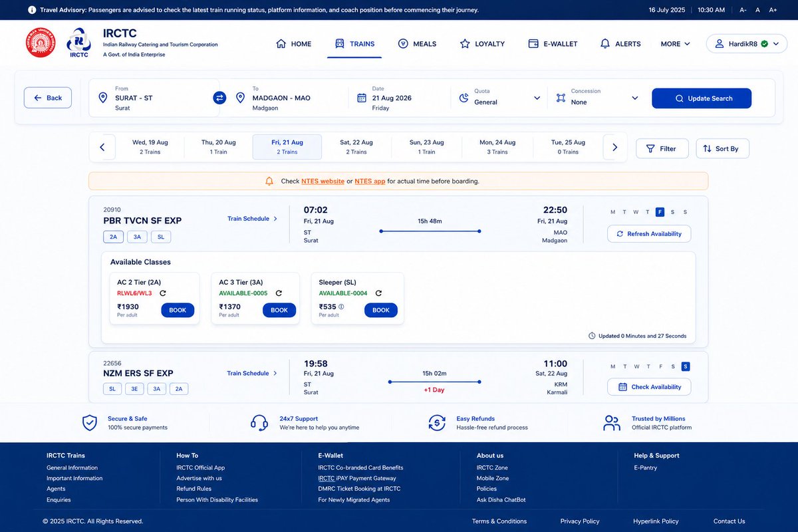Refresh Sleeper availability icon
798x532 pixels.
coord(378,293)
